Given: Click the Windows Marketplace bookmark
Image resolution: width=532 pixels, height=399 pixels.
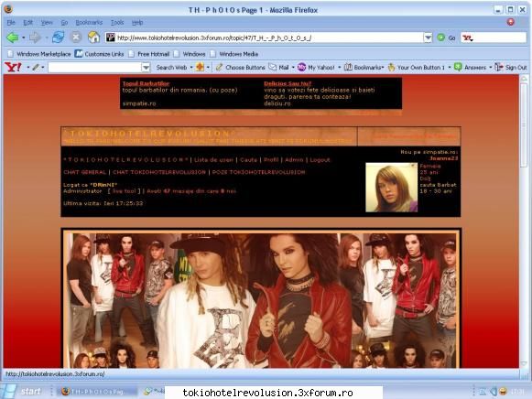Looking at the screenshot, I should coord(39,54).
